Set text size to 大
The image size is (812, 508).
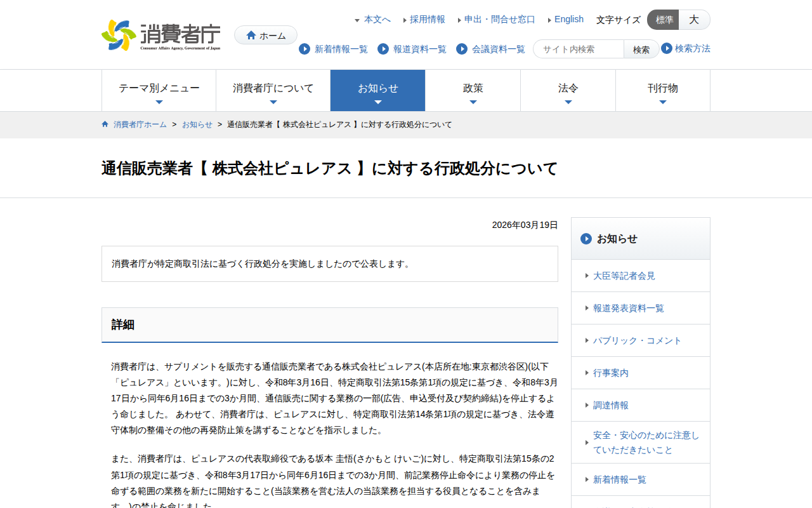pyautogui.click(x=694, y=20)
